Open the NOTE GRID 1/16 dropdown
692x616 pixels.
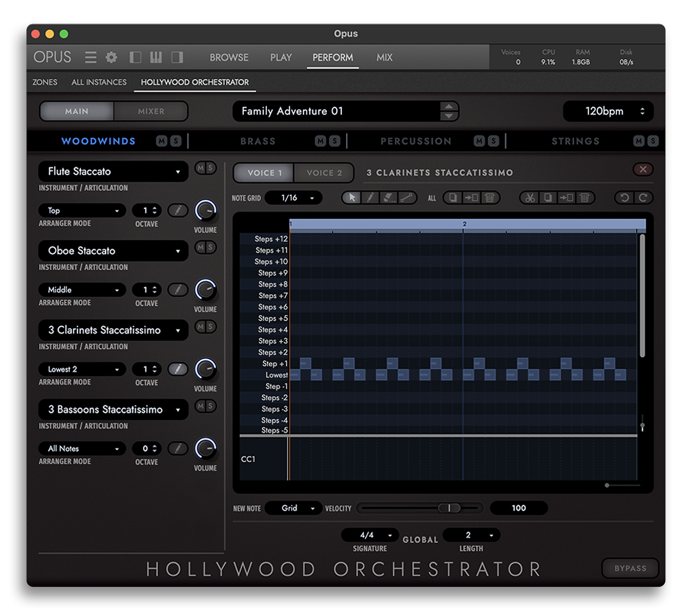(x=293, y=197)
